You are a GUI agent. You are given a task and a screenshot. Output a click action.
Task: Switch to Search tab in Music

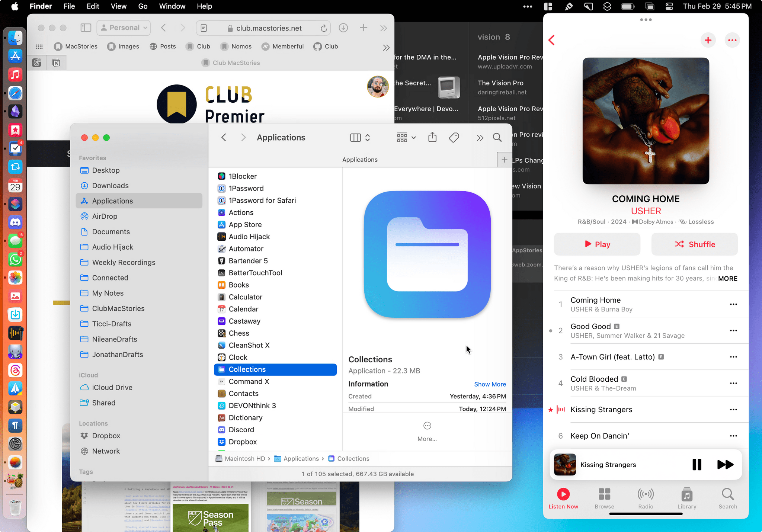728,499
